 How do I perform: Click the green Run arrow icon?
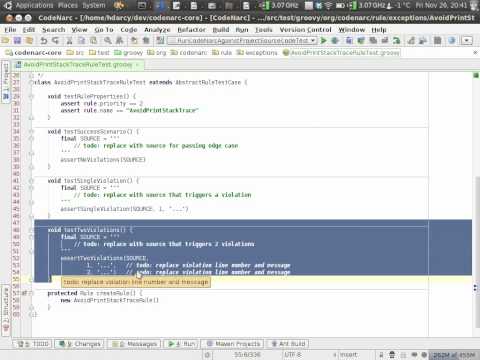point(323,41)
